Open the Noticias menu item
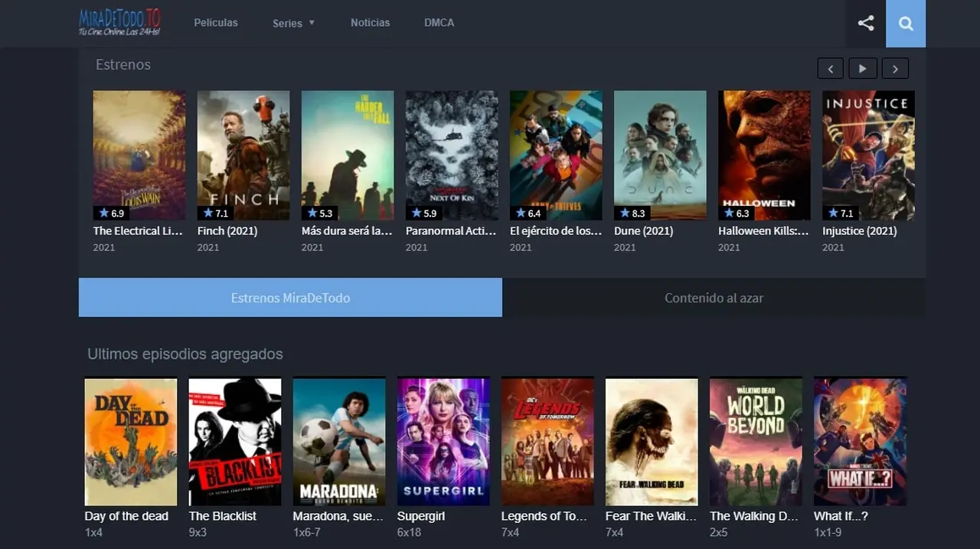Image resolution: width=980 pixels, height=549 pixels. click(370, 23)
